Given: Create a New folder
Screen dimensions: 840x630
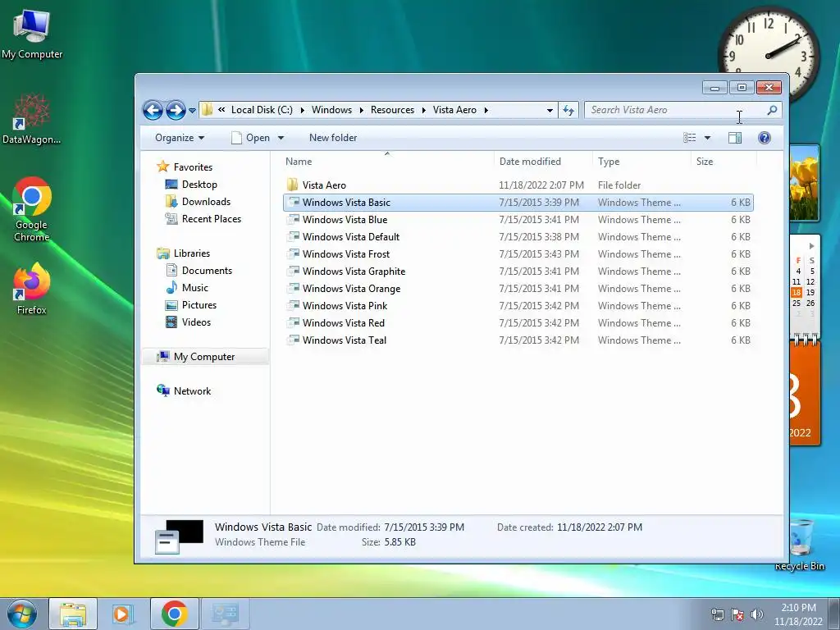Looking at the screenshot, I should (x=333, y=138).
